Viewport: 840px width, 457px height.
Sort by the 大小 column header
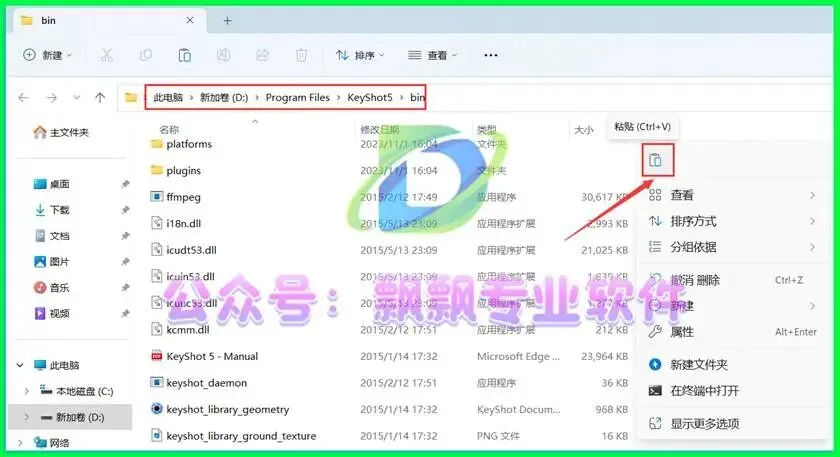(583, 130)
